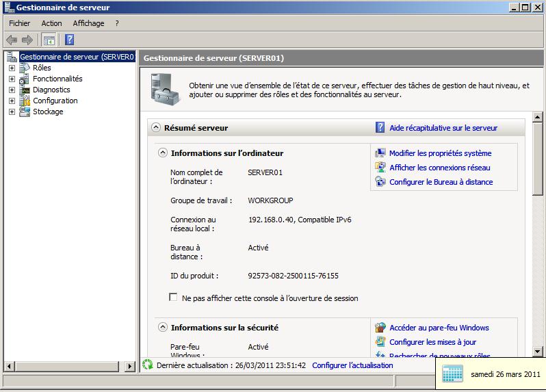Click the icon beside Modifier les propriétés système
The width and height of the screenshot is (546, 392).
point(380,153)
